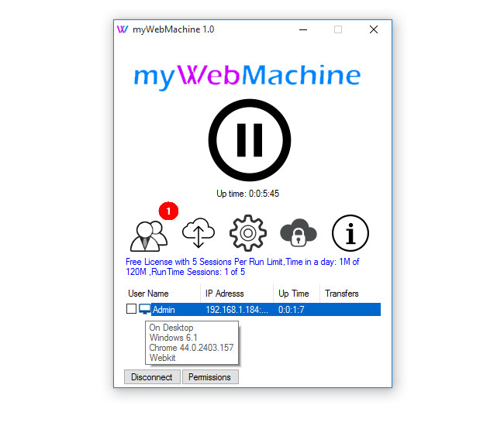Screen dimensions: 504x426
Task: Show the about info icon
Action: pos(350,232)
